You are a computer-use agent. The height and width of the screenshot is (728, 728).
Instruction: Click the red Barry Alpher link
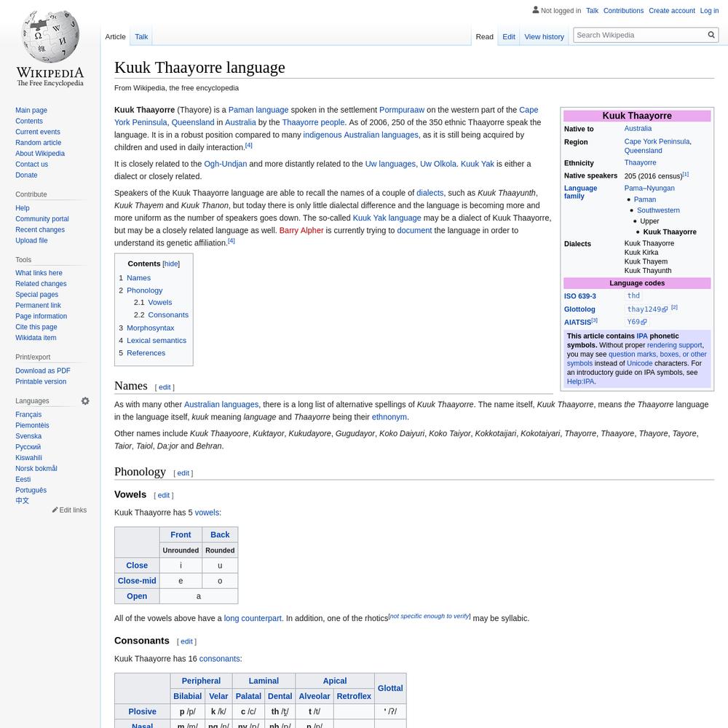(301, 231)
